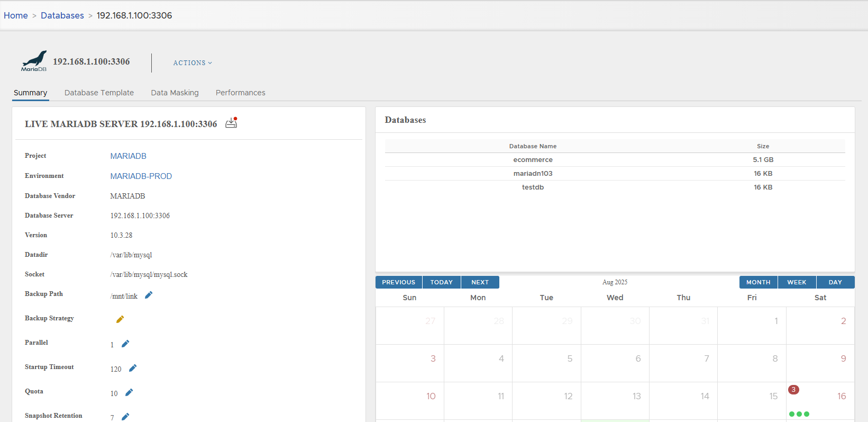This screenshot has width=868, height=422.
Task: Switch to the Database Template tab
Action: 99,93
